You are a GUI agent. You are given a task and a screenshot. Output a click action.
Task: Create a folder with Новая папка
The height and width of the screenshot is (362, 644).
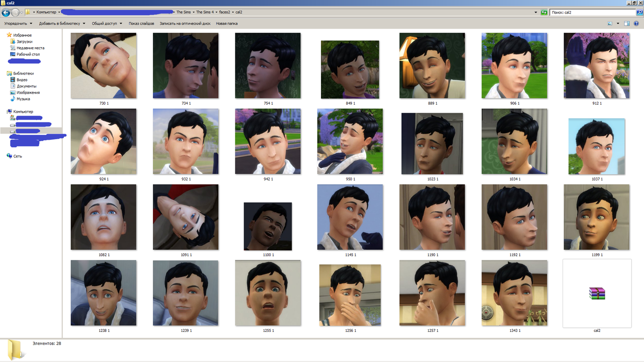[x=227, y=24]
